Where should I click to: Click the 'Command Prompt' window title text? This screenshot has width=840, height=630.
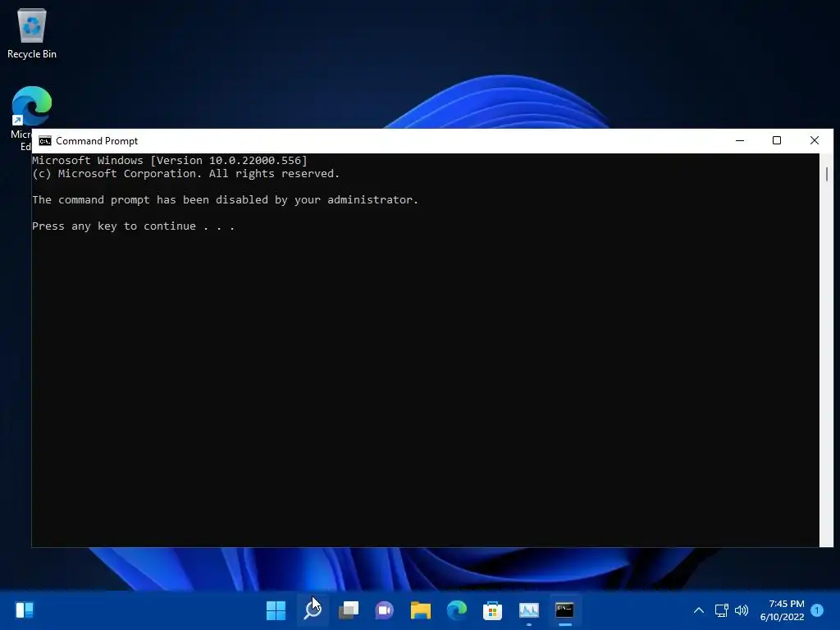(97, 141)
